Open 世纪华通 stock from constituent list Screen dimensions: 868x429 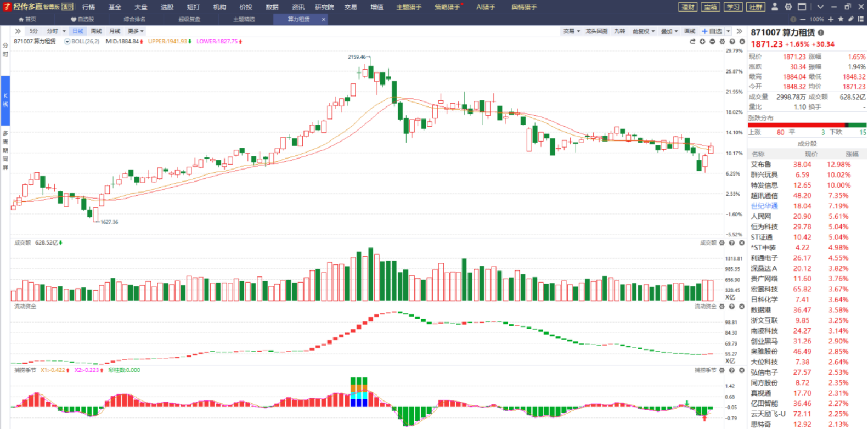764,206
